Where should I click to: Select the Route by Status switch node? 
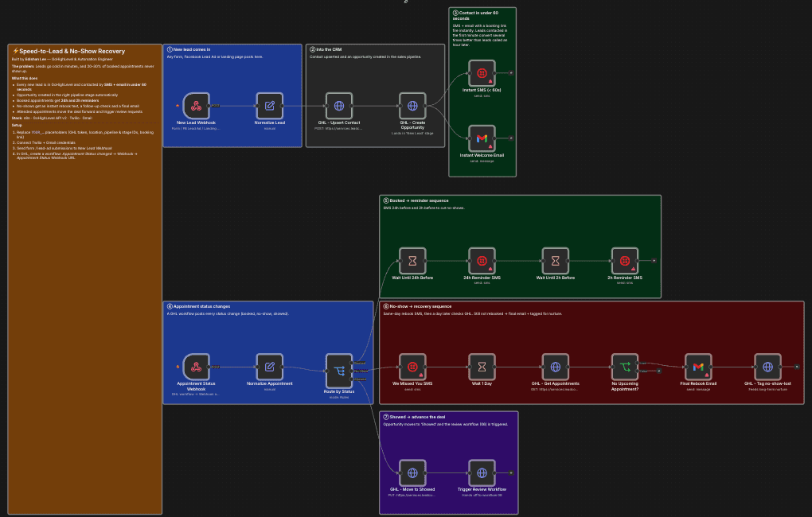coord(339,371)
